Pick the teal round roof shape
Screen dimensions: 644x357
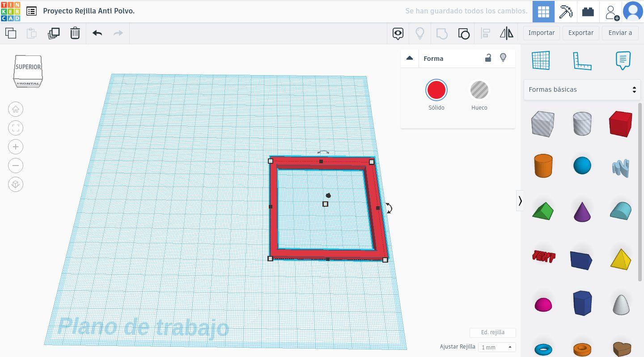[x=621, y=211]
